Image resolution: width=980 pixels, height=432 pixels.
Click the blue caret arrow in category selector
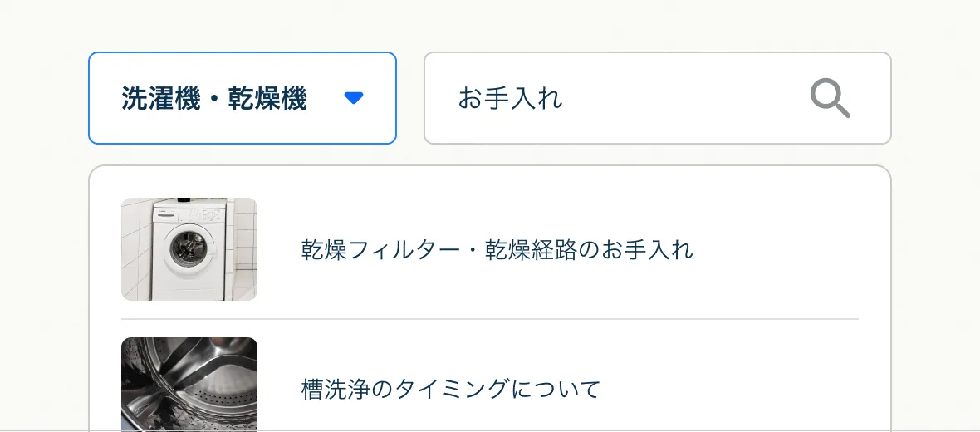point(354,98)
